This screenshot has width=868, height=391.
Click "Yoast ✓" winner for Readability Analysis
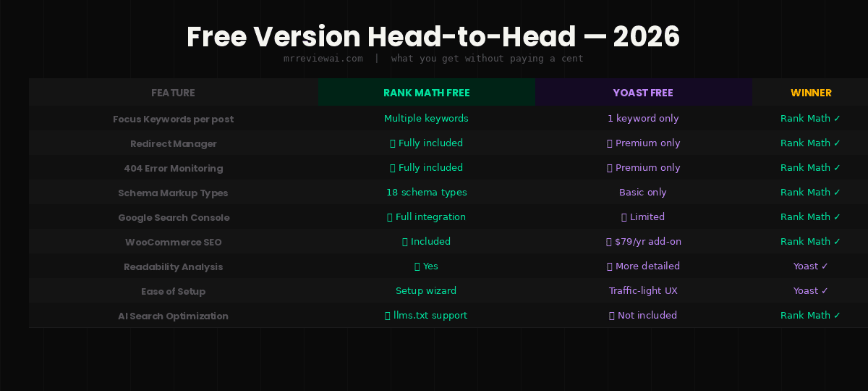(810, 266)
